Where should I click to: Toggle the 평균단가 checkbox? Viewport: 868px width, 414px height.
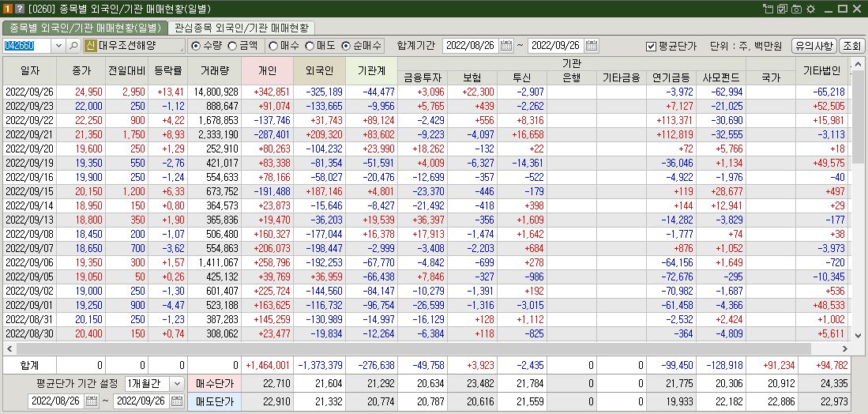(652, 46)
